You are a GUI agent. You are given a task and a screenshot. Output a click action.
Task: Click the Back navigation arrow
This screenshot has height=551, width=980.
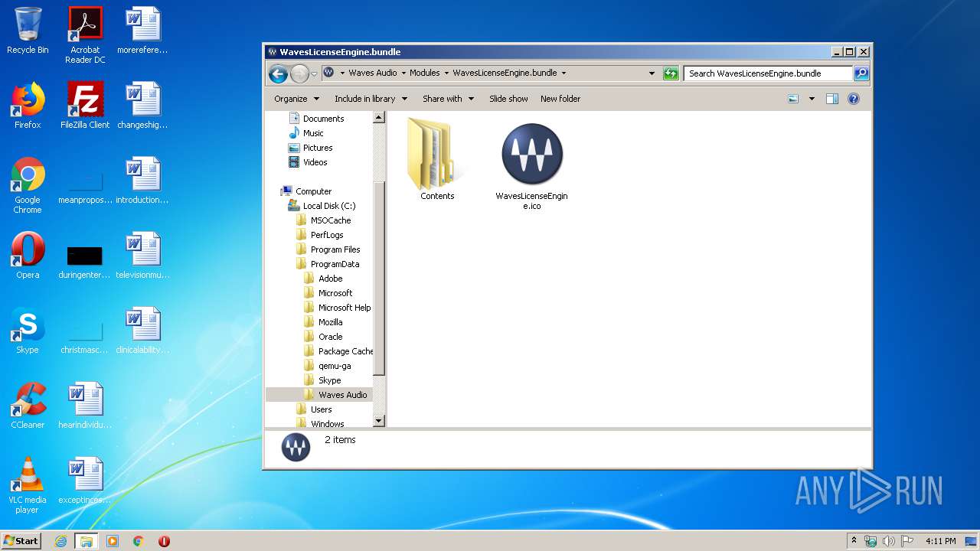pyautogui.click(x=279, y=73)
